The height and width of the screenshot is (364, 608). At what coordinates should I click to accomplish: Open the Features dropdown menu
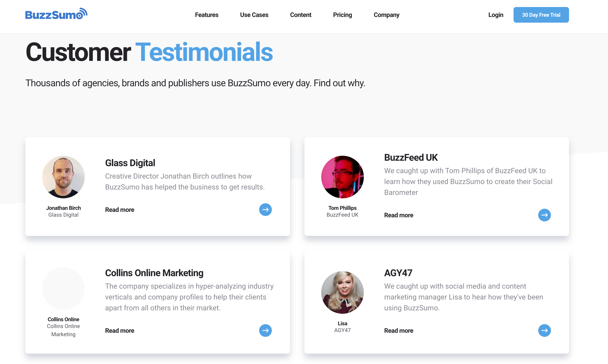pos(207,15)
